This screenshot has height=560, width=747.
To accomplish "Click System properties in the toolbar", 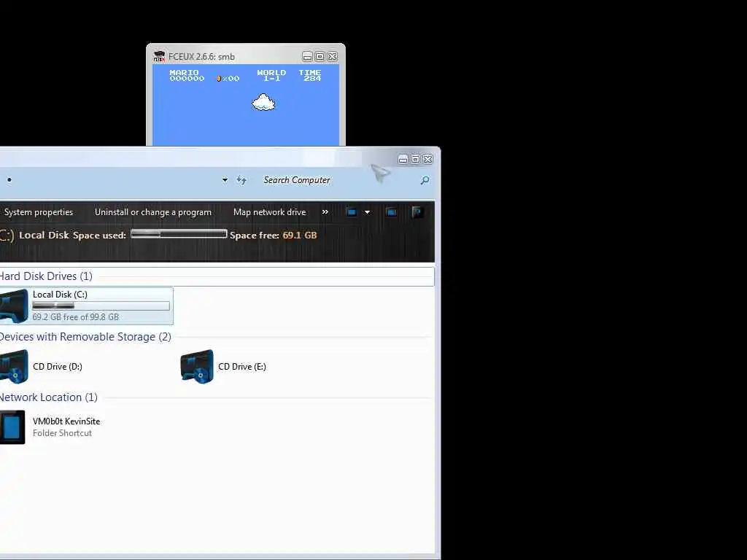I will 39,212.
